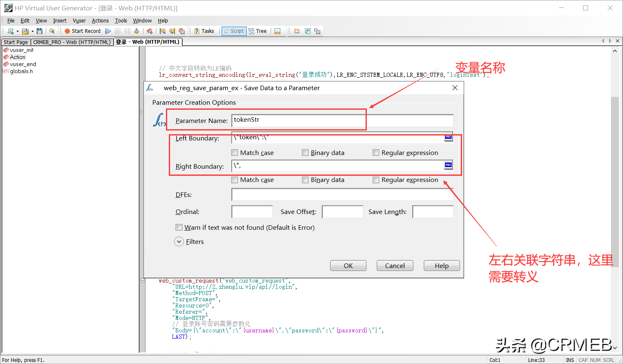Switch to CRMEB_PRO - Web (HTTP/HTML) tab
This screenshot has height=364, width=623.
(x=72, y=42)
